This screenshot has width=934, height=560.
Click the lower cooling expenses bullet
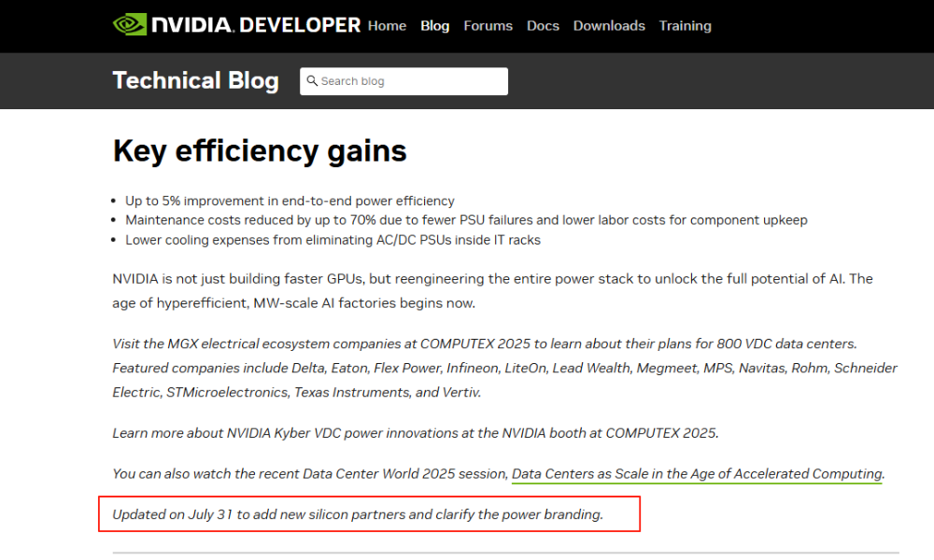click(333, 240)
